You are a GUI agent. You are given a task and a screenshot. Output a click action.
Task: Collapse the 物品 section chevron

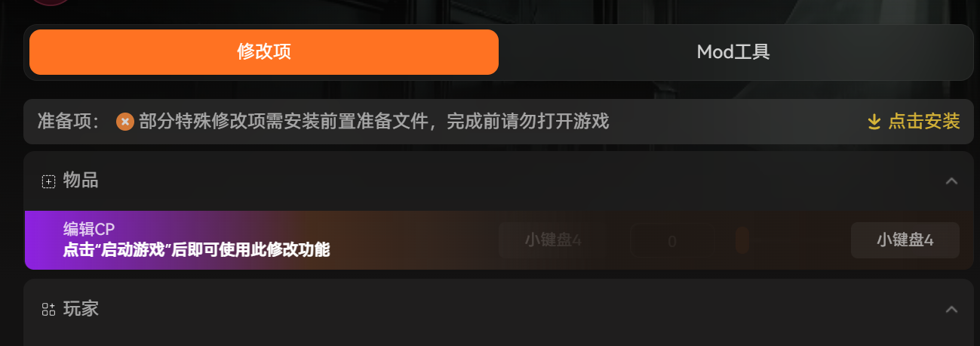(x=951, y=181)
